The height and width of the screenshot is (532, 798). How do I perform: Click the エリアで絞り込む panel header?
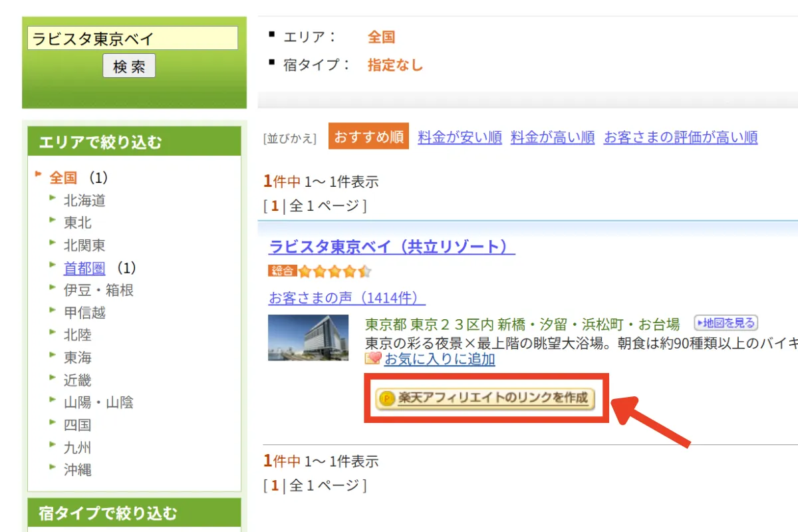pos(134,142)
